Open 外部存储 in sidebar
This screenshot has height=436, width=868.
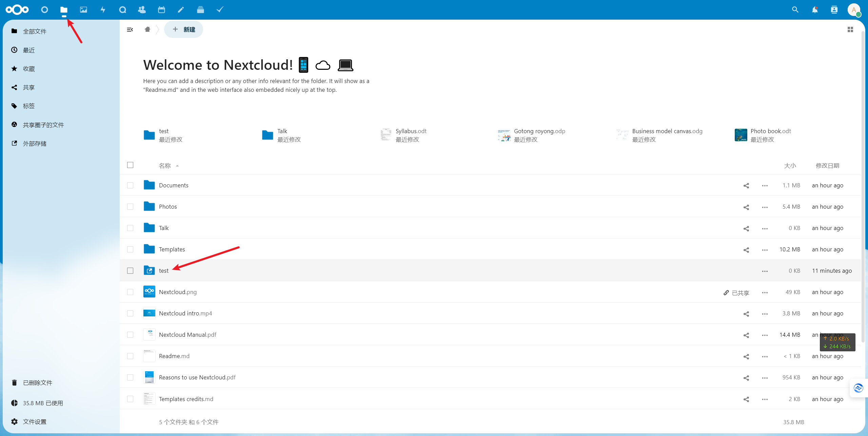tap(35, 144)
